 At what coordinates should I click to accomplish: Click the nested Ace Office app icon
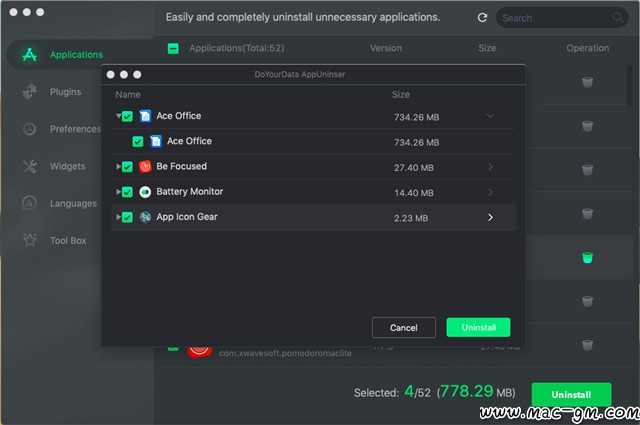[x=156, y=141]
